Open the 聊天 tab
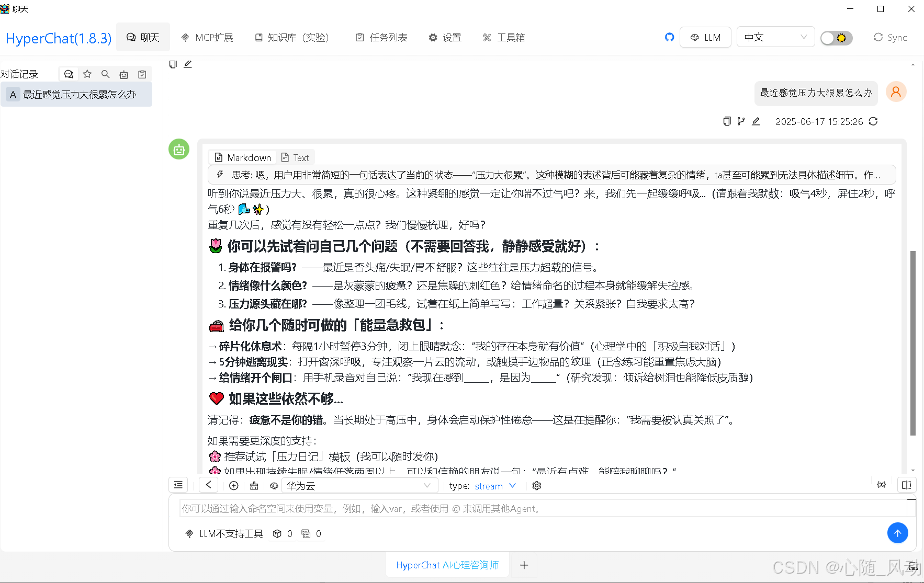The image size is (924, 583). coord(143,37)
